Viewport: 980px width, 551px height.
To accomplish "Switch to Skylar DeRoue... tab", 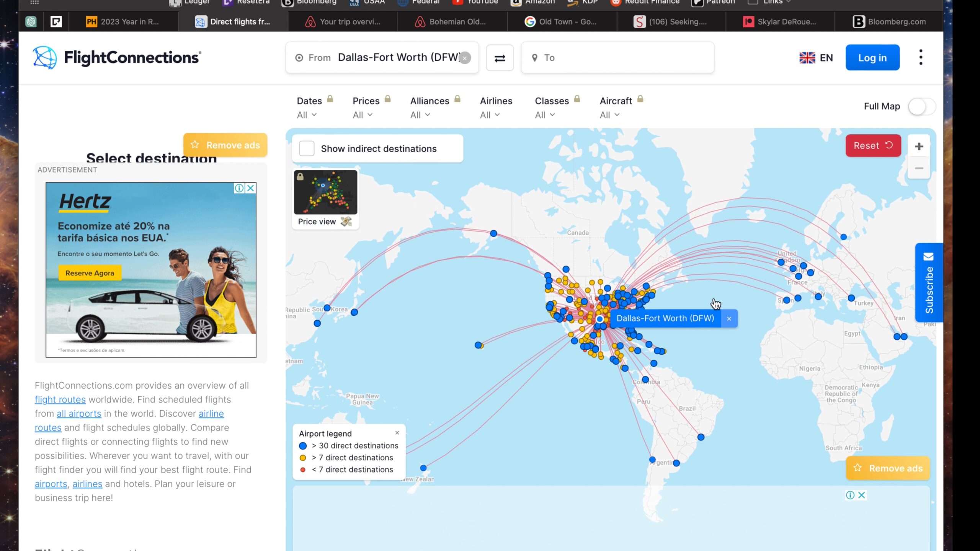I will [780, 21].
